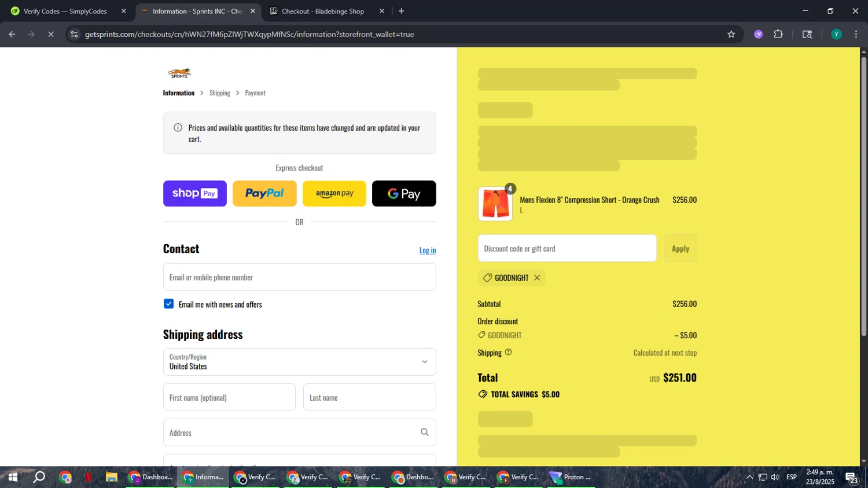868x488 pixels.
Task: Click the Log in link
Action: click(x=428, y=250)
